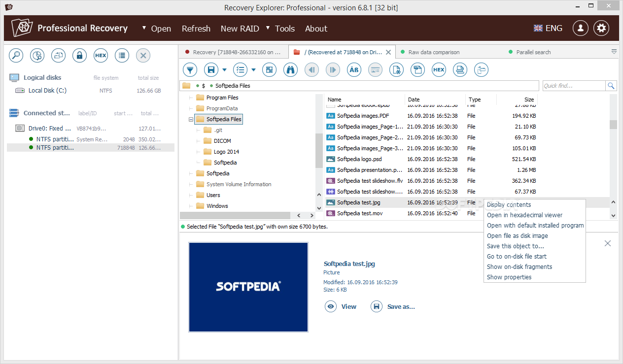623x364 pixels.
Task: Click the grid view mode icon in toolbar
Action: click(269, 70)
